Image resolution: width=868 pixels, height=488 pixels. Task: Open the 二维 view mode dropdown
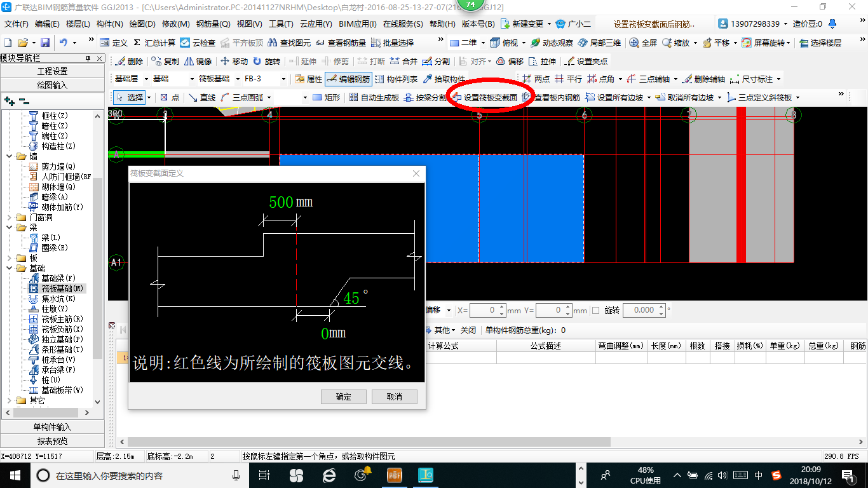coord(483,43)
